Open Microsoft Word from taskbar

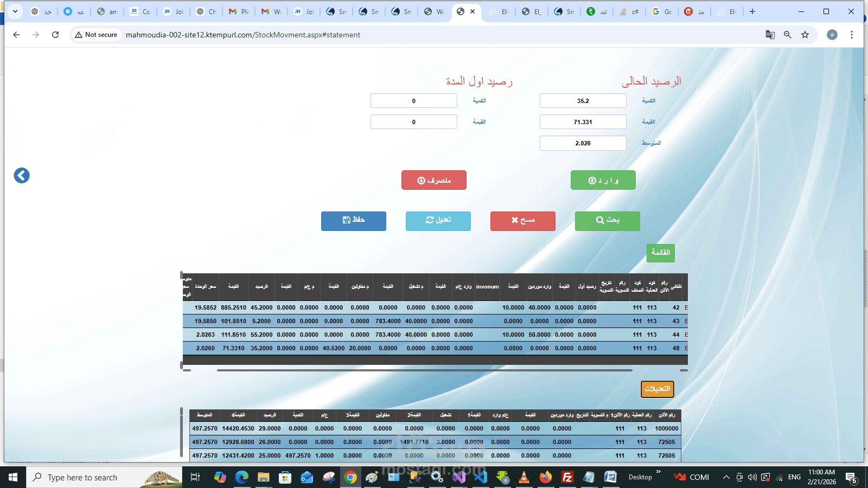click(610, 477)
